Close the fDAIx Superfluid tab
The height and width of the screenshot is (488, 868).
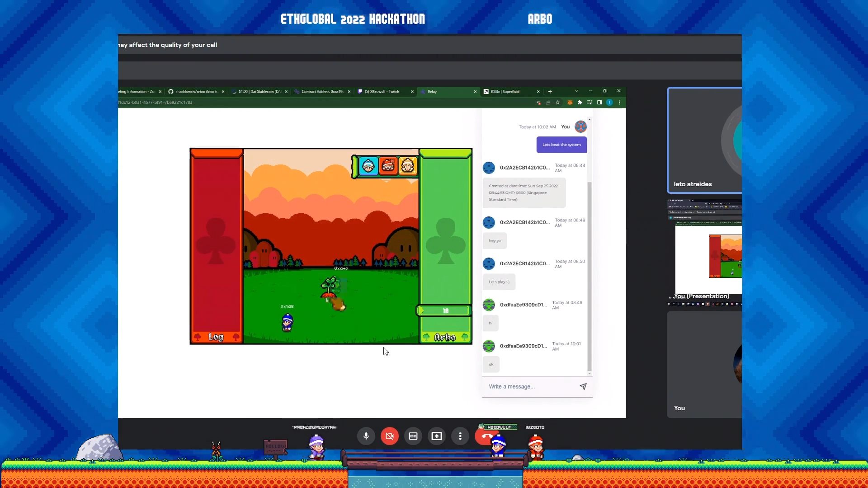538,91
